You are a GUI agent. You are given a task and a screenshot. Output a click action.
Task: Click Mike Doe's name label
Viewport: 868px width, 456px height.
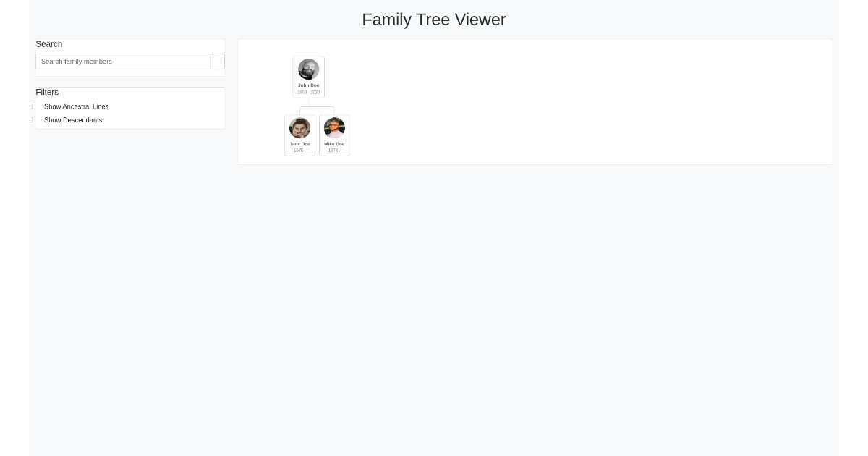click(334, 144)
